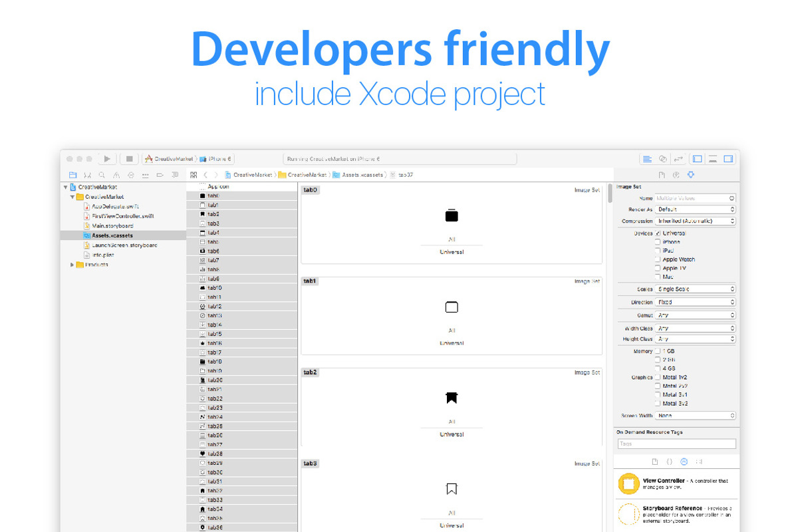The width and height of the screenshot is (798, 532).
Task: Enable the Apple Watch checkbox
Action: 658,259
